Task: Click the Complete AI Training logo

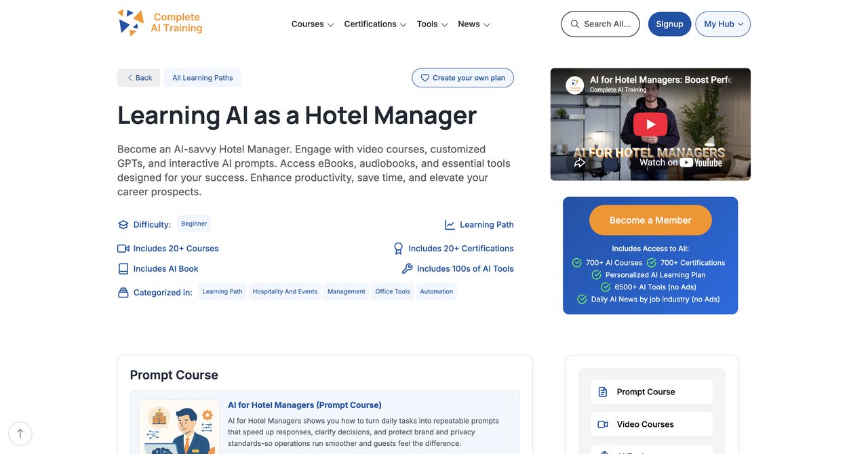Action: click(x=160, y=23)
